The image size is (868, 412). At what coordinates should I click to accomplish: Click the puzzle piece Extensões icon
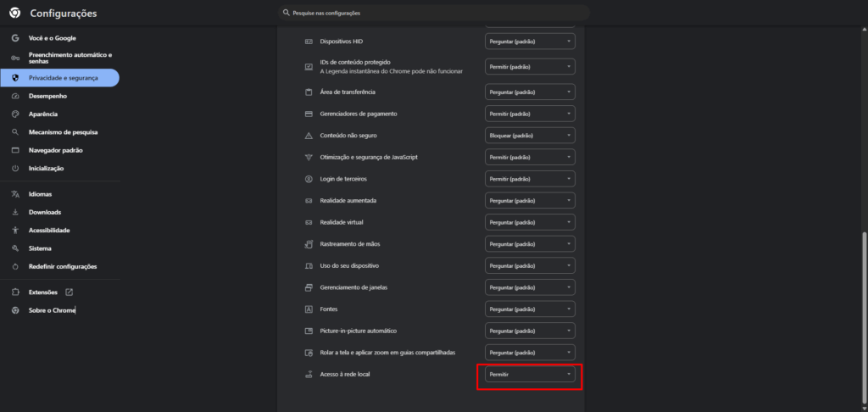[15, 292]
